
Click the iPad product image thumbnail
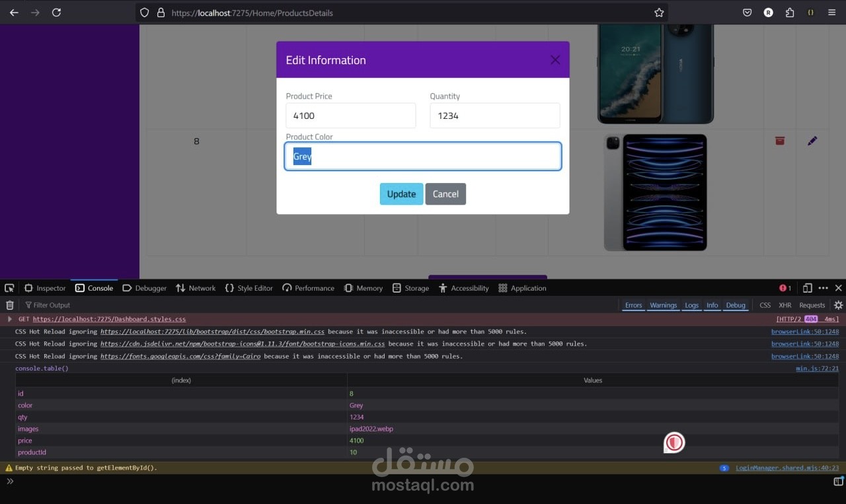(656, 192)
